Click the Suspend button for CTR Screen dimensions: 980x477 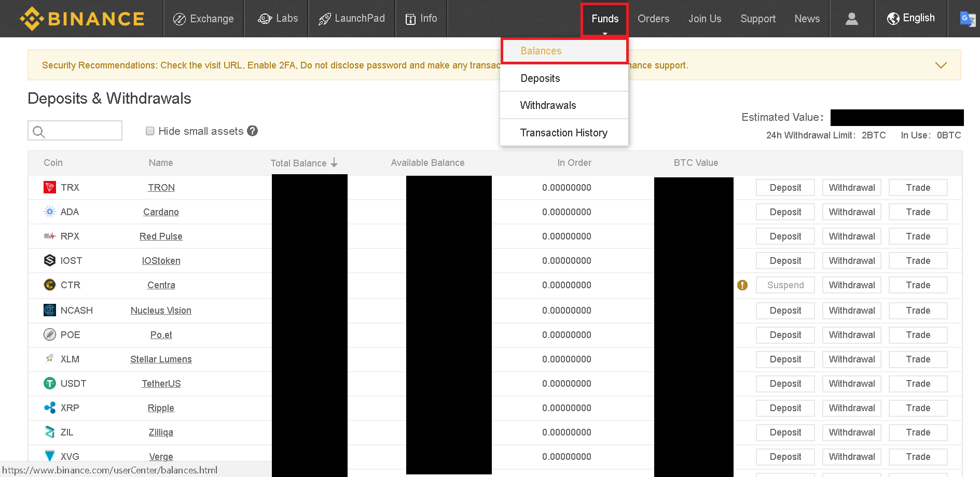tap(785, 285)
